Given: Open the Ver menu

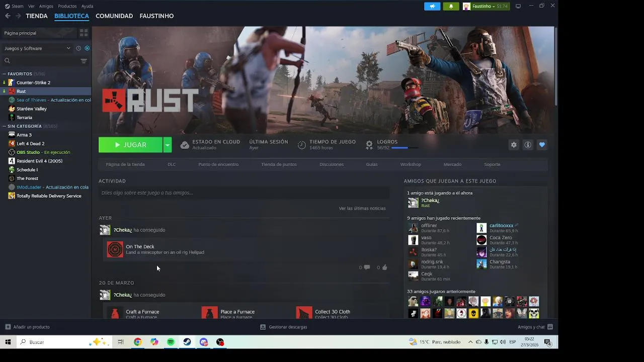Looking at the screenshot, I should point(31,6).
